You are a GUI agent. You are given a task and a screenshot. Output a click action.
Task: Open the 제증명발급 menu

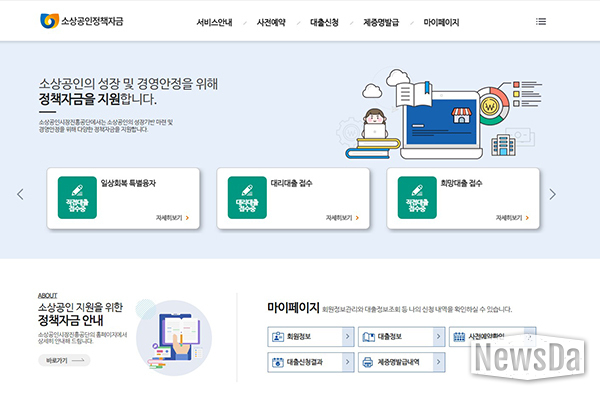pyautogui.click(x=381, y=23)
